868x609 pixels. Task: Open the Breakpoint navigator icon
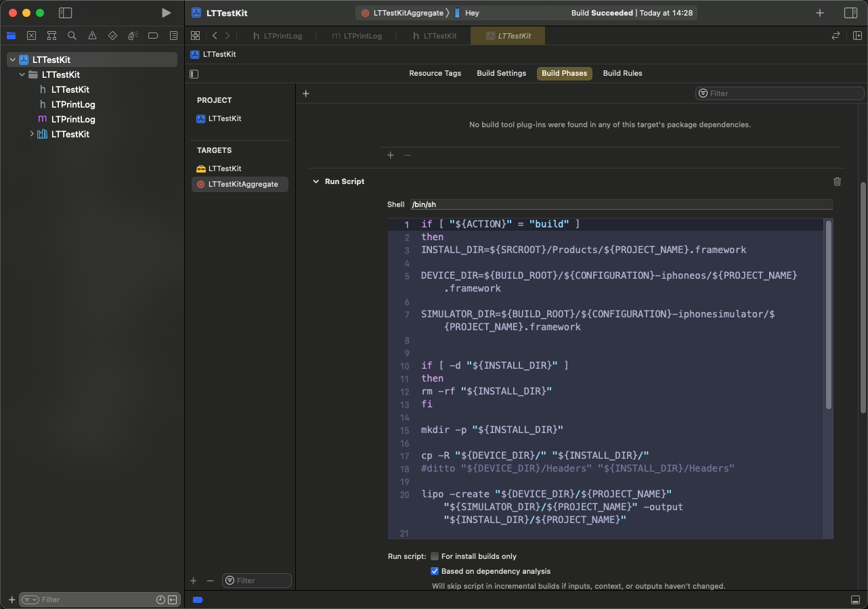coord(153,35)
